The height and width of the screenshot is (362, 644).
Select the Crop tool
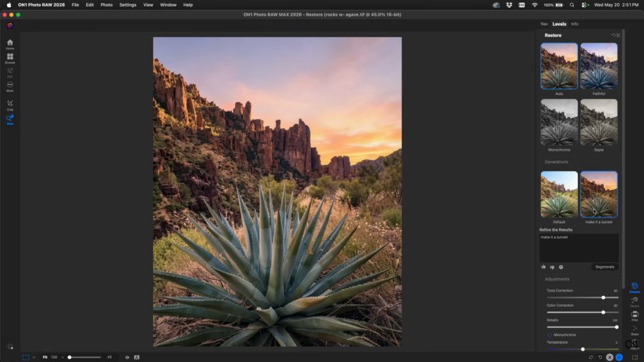tap(10, 105)
